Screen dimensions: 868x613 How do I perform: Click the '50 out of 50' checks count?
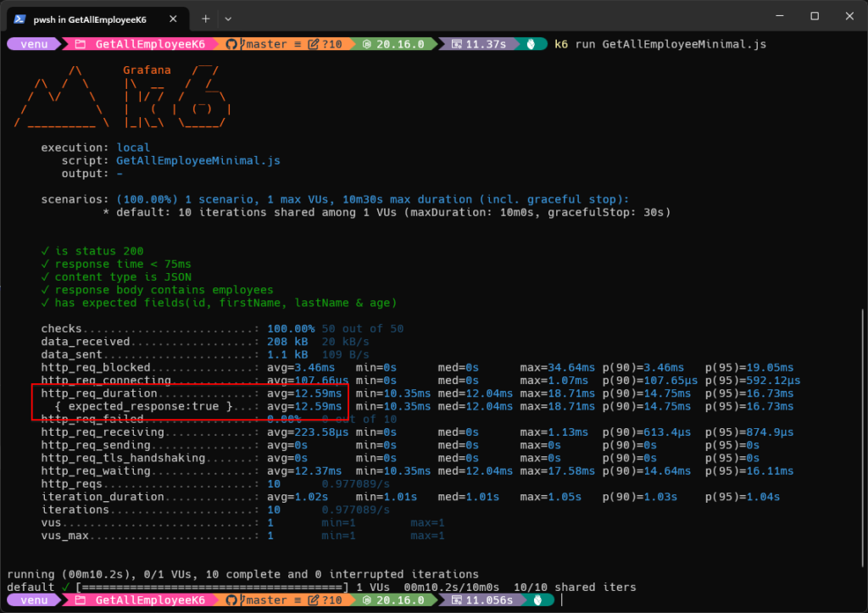[363, 329]
